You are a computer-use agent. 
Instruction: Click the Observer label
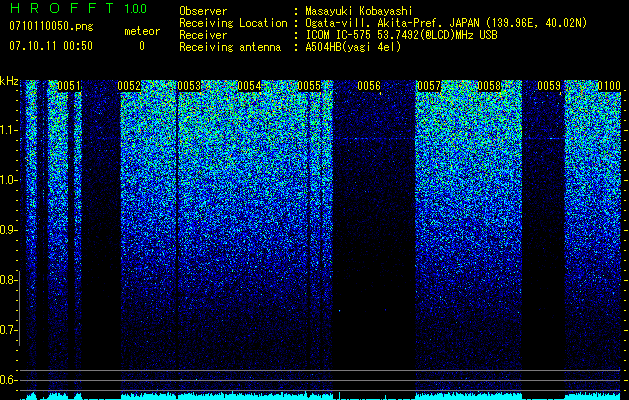pos(203,11)
